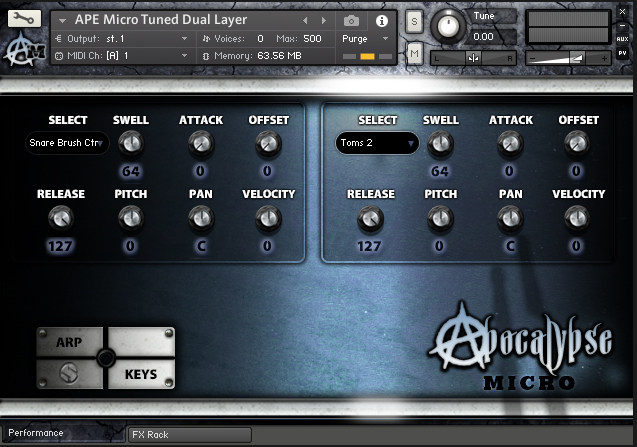The height and width of the screenshot is (447, 637).
Task: Click the left layer Swell knob
Action: coord(131,145)
